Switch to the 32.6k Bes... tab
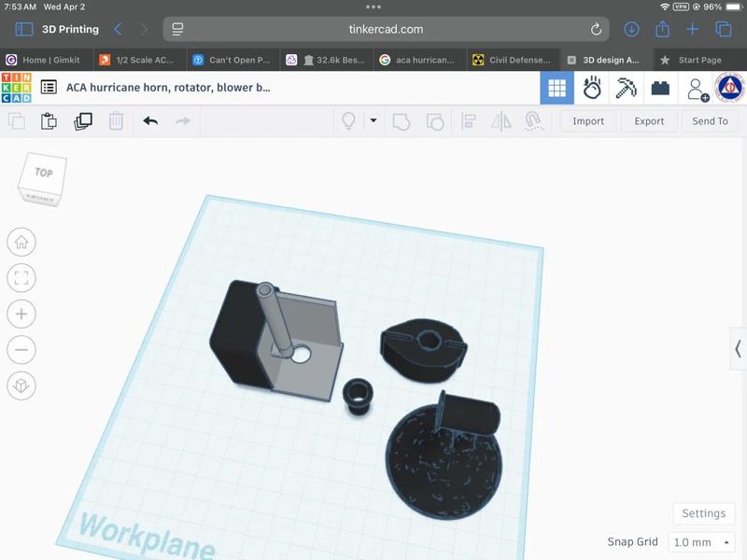Screen dimensions: 747x560 (x=327, y=60)
